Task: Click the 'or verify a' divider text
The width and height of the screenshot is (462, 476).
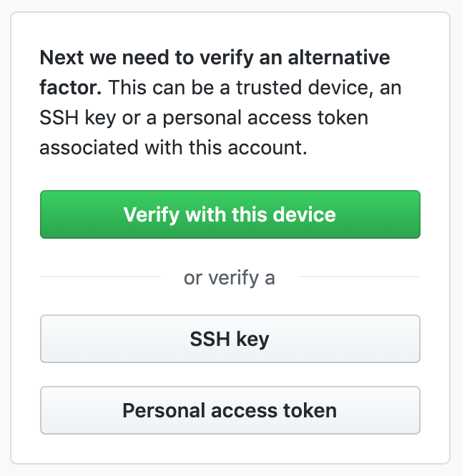Action: pyautogui.click(x=230, y=277)
